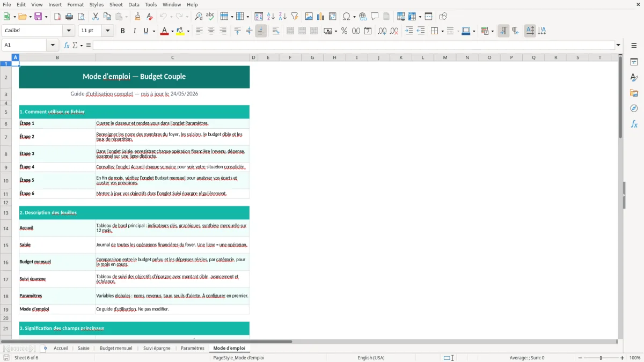Screen dimensions: 644x362
Task: Click into the formula input line
Action: (354, 45)
